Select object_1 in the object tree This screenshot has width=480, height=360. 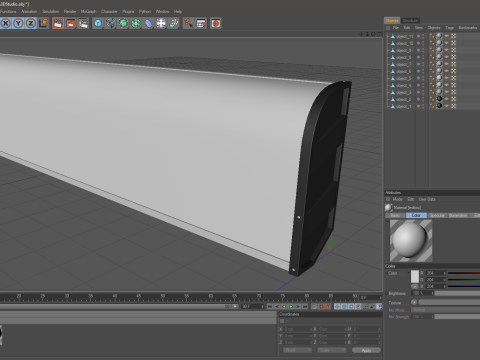tap(404, 106)
